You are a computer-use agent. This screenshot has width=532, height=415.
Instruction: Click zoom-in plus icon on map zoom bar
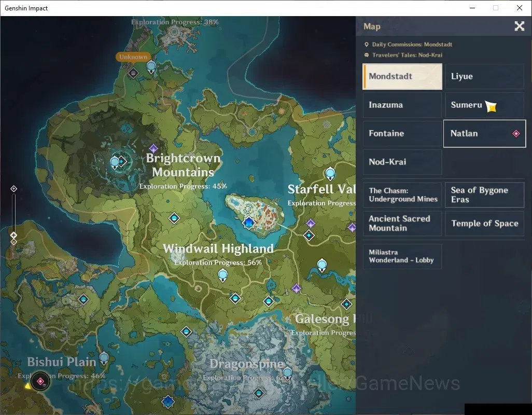pos(13,189)
